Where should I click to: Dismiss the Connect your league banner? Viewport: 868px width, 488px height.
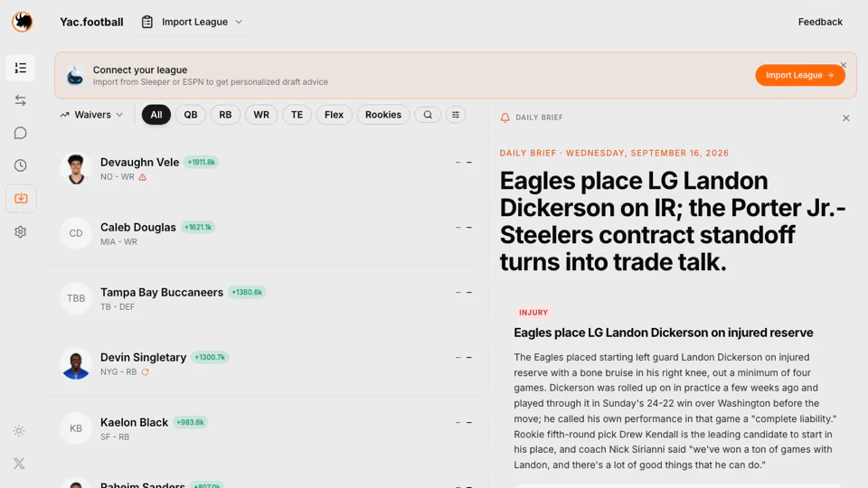pyautogui.click(x=843, y=65)
